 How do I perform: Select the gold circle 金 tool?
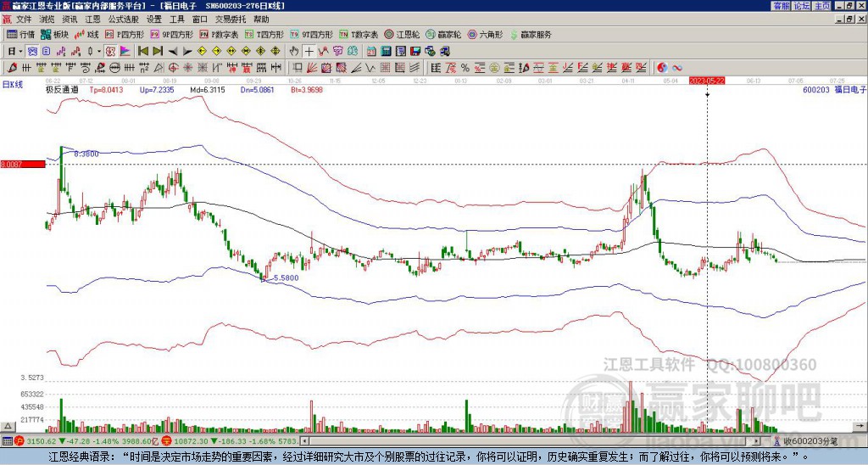click(494, 68)
